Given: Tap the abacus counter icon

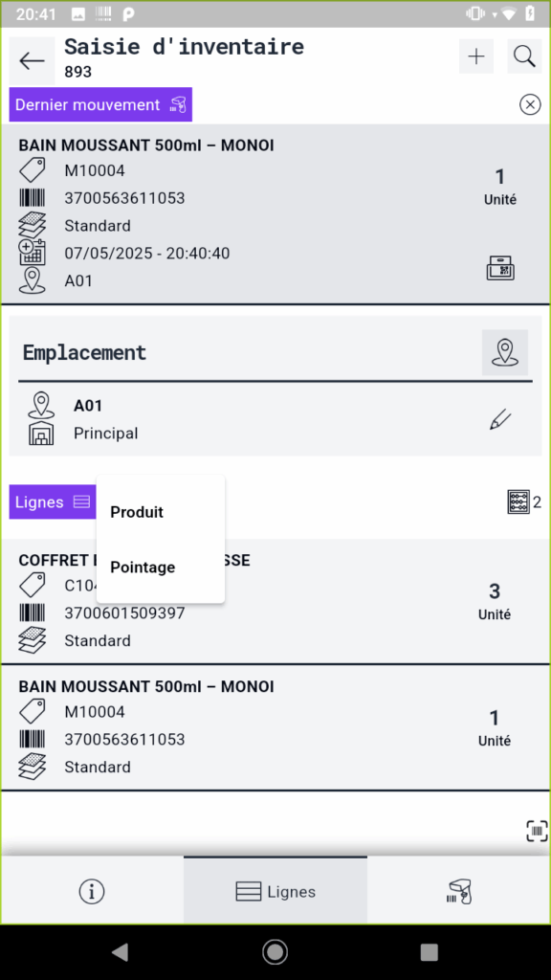Looking at the screenshot, I should [518, 501].
